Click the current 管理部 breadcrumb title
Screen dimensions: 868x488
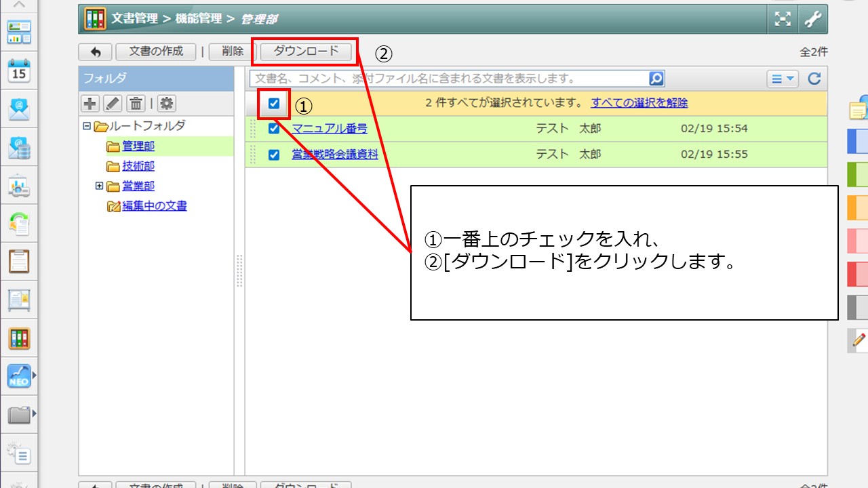click(x=258, y=19)
